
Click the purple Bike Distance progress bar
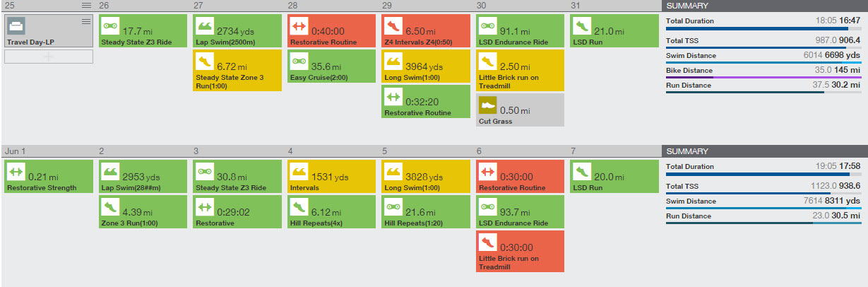[763, 78]
